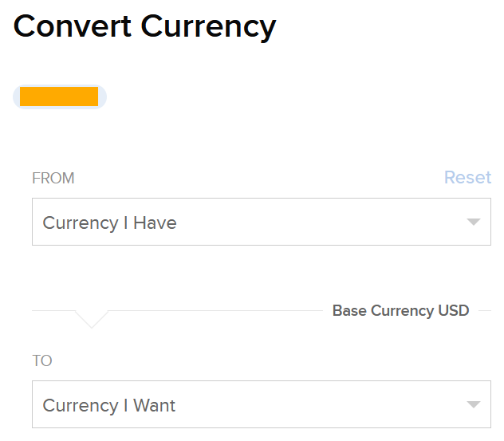Open the Currency I Have dropdown
This screenshot has width=504, height=441.
(x=261, y=222)
